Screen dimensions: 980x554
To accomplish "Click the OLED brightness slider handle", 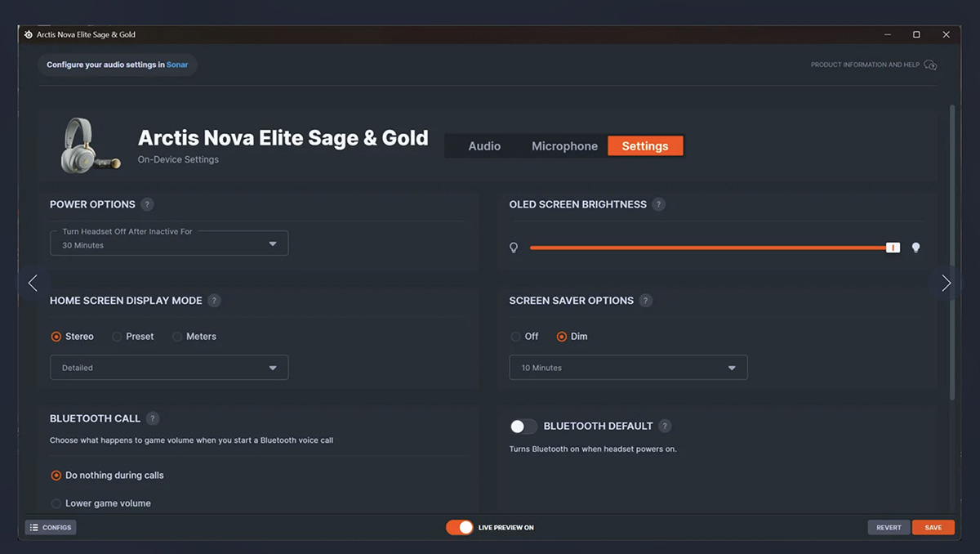I will pos(893,248).
